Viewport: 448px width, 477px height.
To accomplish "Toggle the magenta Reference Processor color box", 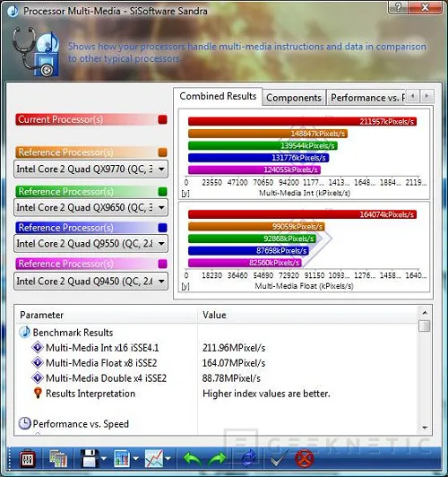I will click(x=162, y=264).
